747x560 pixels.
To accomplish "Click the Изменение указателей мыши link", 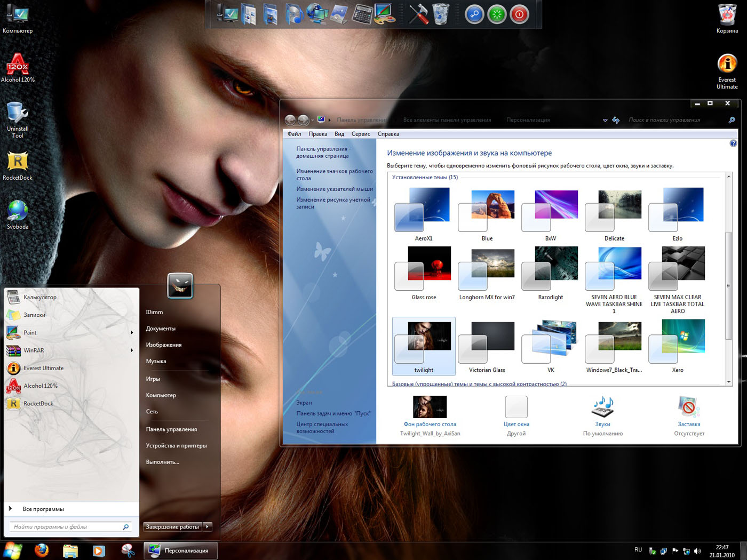I will (335, 189).
